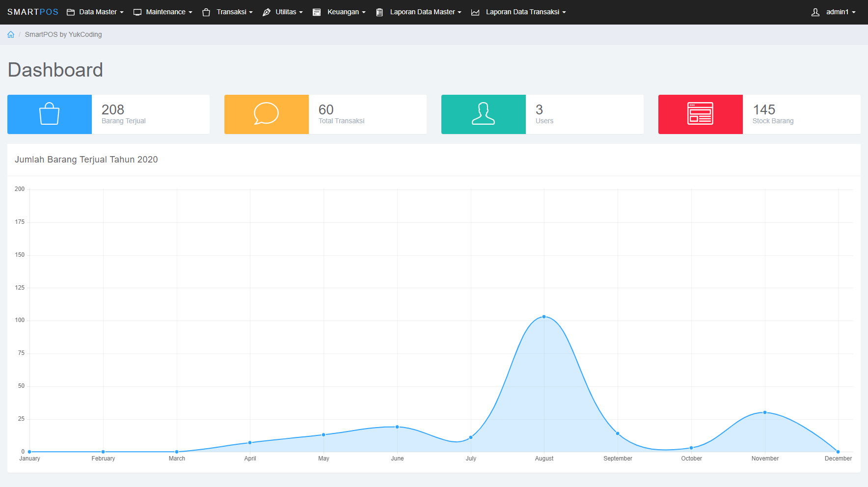The width and height of the screenshot is (868, 487).
Task: Click the document icon beside Laporan Data Master
Action: [380, 12]
